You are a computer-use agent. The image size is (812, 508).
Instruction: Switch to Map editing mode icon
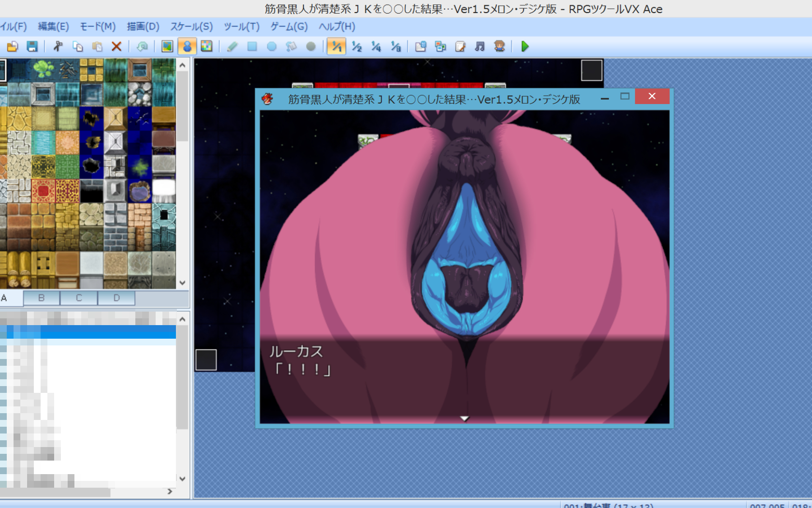167,46
